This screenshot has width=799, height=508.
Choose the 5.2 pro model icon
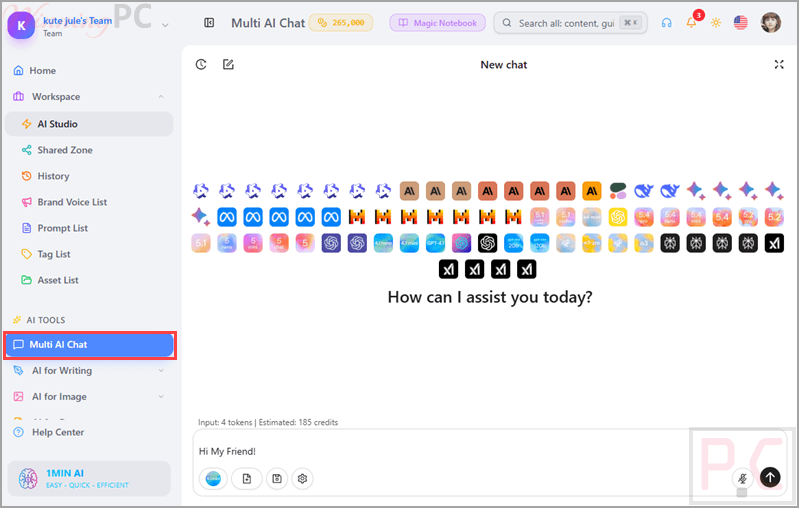click(x=748, y=217)
